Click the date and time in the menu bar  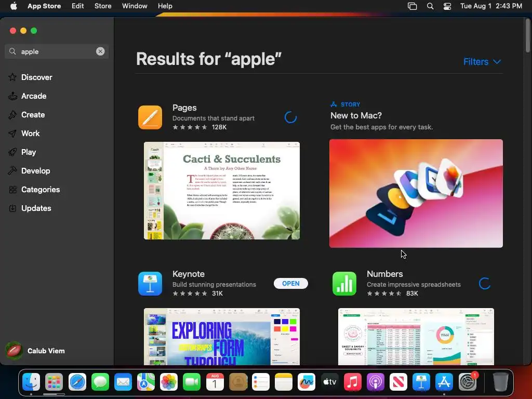point(491,6)
